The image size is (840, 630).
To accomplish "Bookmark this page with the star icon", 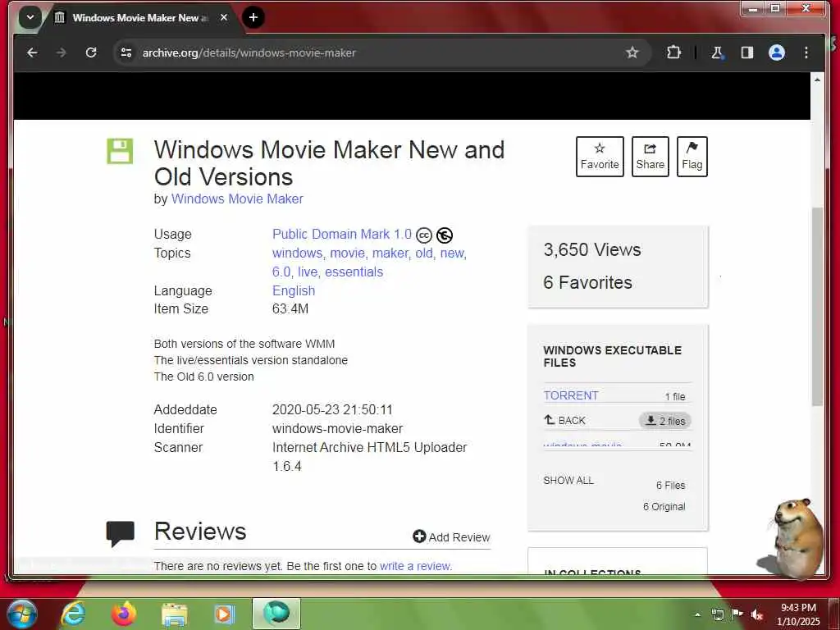I will [x=632, y=52].
